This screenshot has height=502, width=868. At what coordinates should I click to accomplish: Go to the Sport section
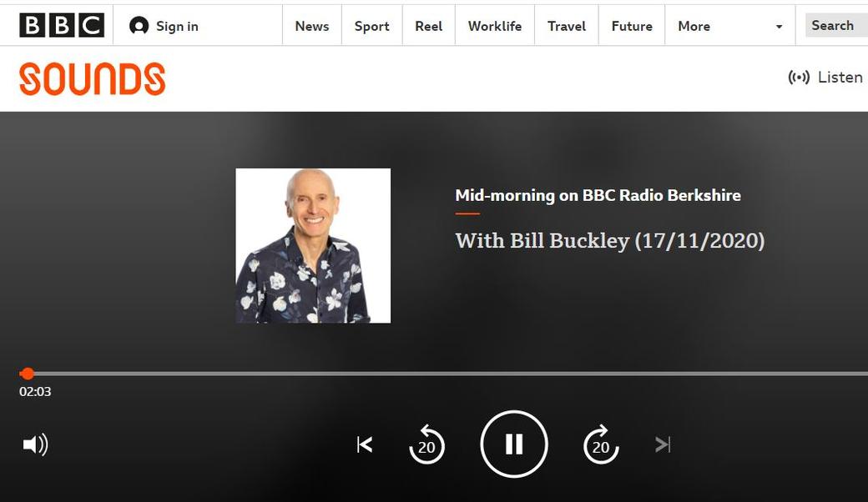(371, 26)
